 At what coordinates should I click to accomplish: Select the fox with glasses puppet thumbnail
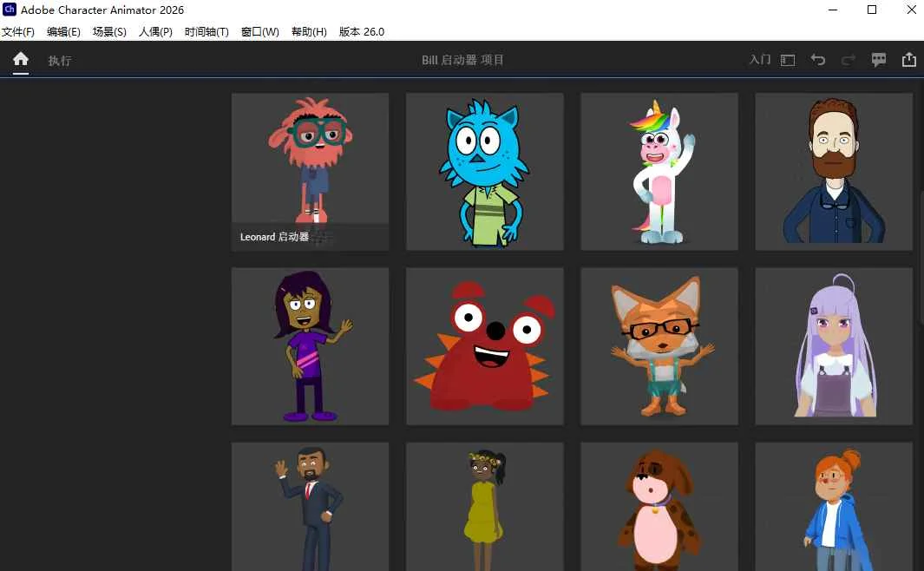pos(659,346)
